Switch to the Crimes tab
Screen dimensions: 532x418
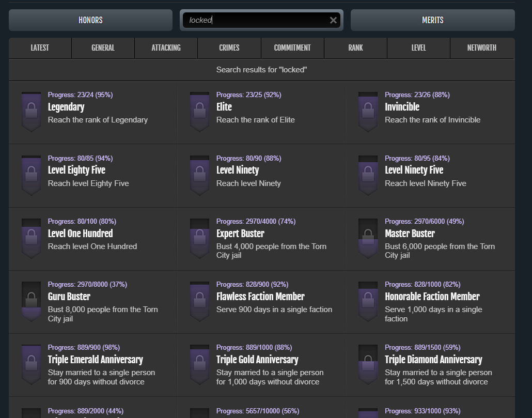(229, 48)
